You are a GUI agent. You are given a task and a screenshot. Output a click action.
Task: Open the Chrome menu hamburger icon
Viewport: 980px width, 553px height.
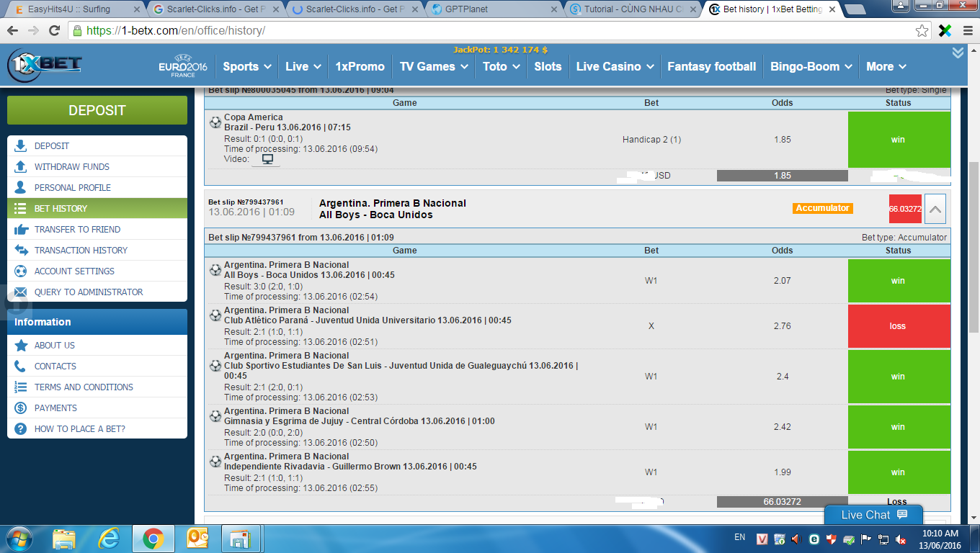pyautogui.click(x=966, y=31)
